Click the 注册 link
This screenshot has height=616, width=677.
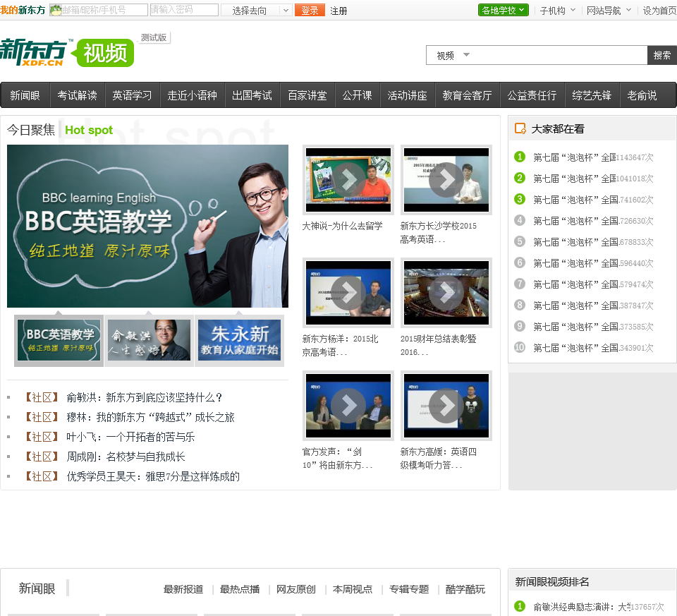point(338,11)
